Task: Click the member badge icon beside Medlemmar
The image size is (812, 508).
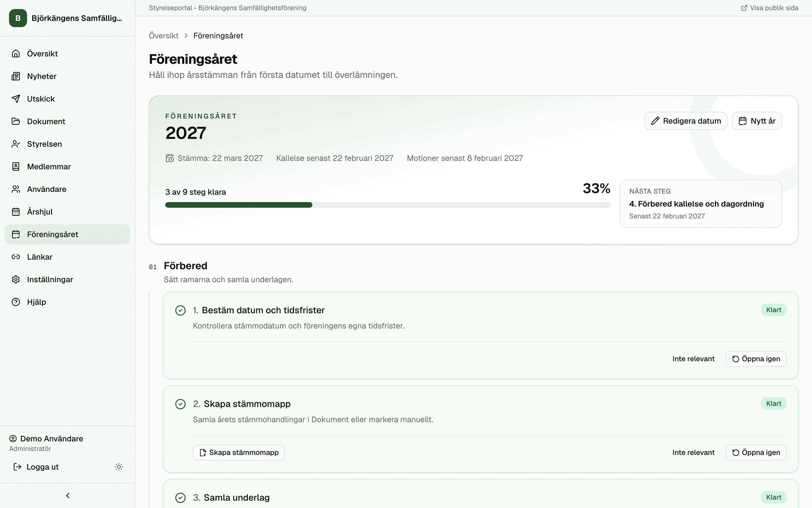Action: pos(16,167)
